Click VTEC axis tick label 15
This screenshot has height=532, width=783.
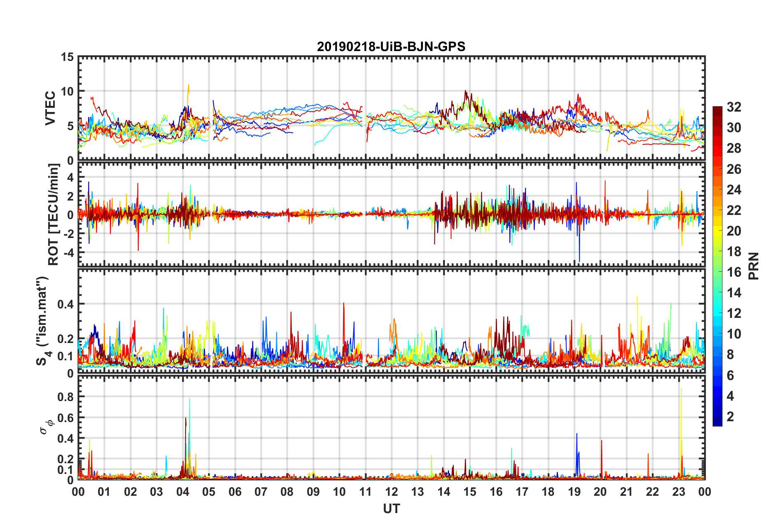tap(67, 57)
